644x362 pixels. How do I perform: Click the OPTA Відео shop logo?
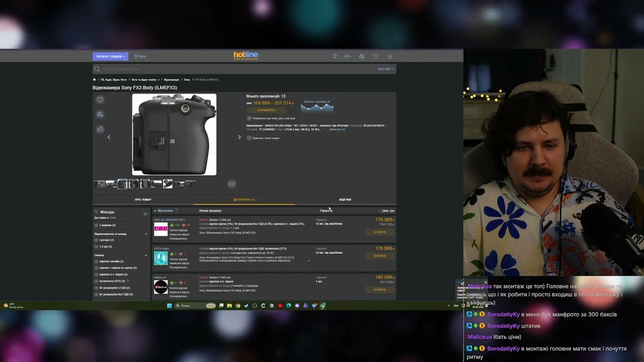coord(160,258)
